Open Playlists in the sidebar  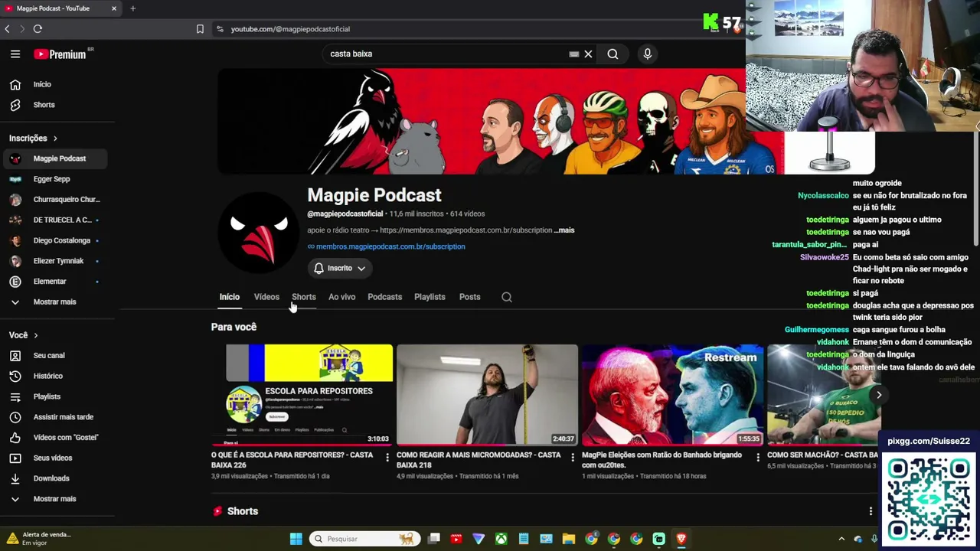pos(54,396)
